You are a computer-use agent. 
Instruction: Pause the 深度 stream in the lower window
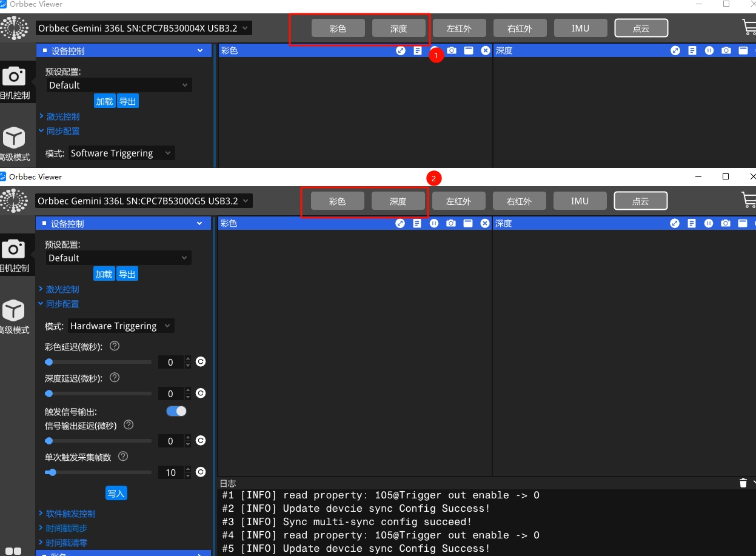pyautogui.click(x=709, y=224)
